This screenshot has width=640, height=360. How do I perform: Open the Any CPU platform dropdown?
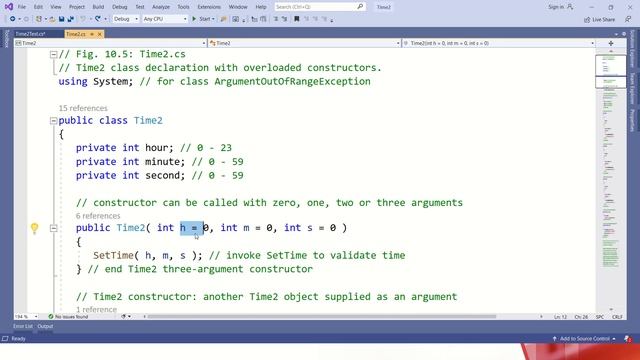(165, 19)
